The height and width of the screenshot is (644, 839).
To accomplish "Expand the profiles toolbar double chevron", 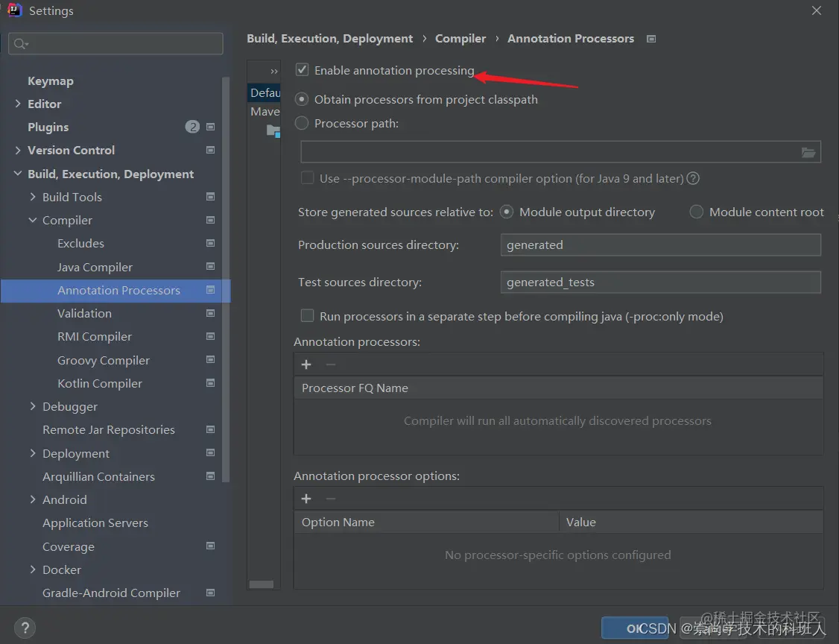I will coord(274,72).
